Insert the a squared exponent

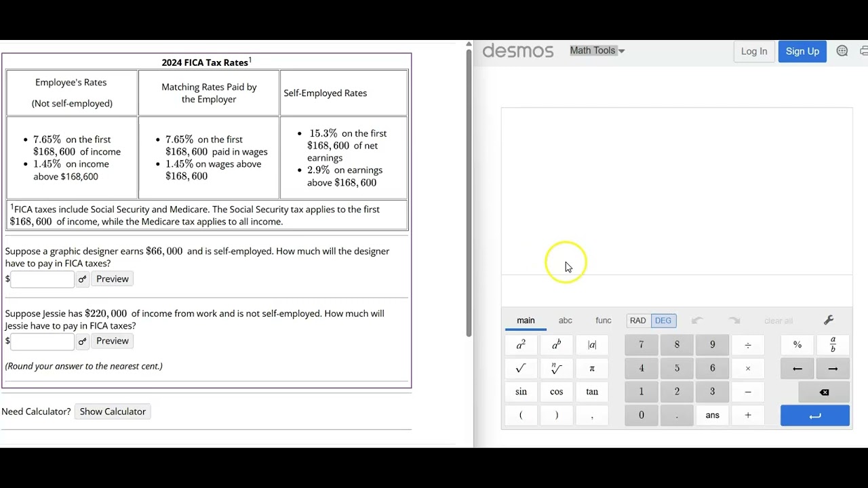point(521,345)
